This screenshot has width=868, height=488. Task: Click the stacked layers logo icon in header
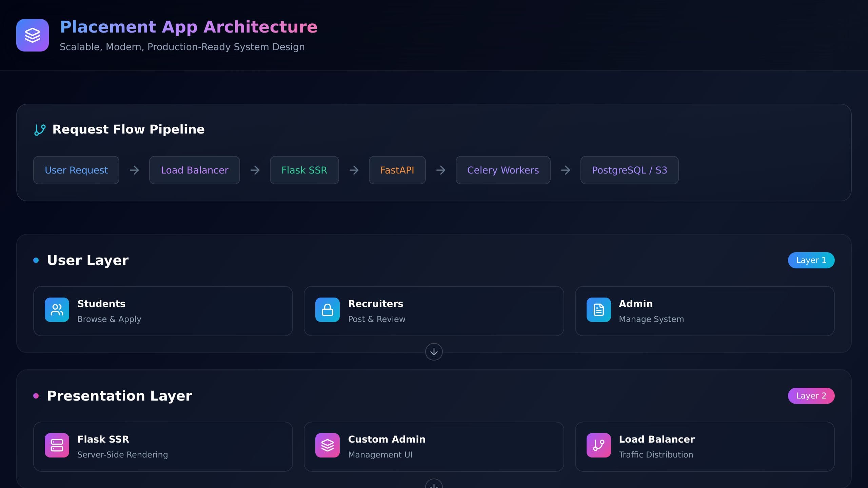(x=33, y=35)
